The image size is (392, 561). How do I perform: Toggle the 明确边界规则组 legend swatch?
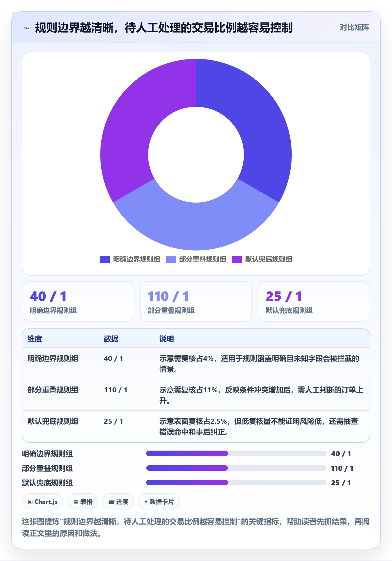click(104, 259)
